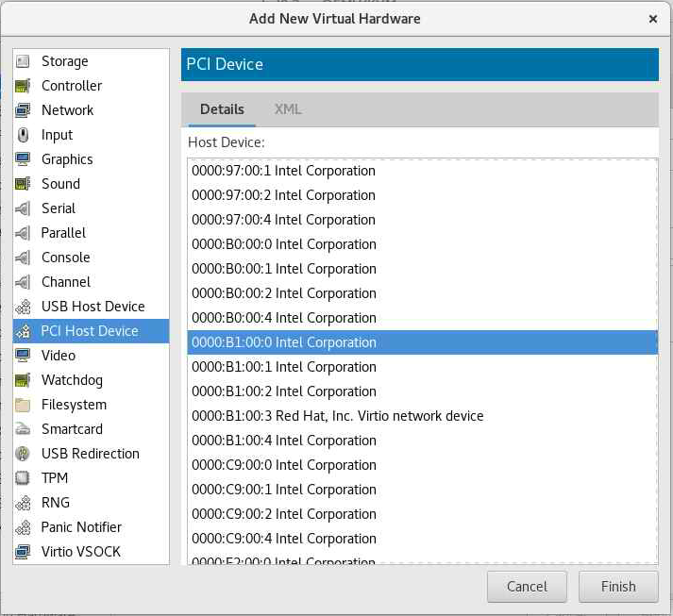Close the Add New Virtual Hardware dialog

pyautogui.click(x=653, y=19)
